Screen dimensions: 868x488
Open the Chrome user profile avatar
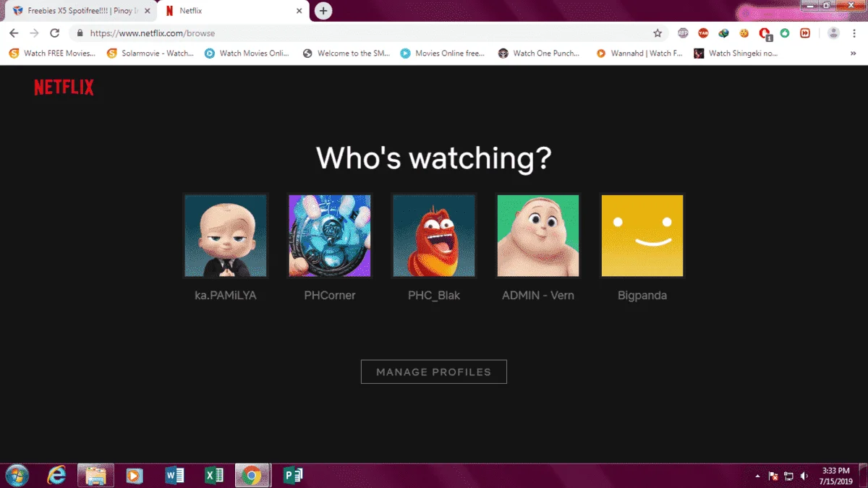point(833,33)
